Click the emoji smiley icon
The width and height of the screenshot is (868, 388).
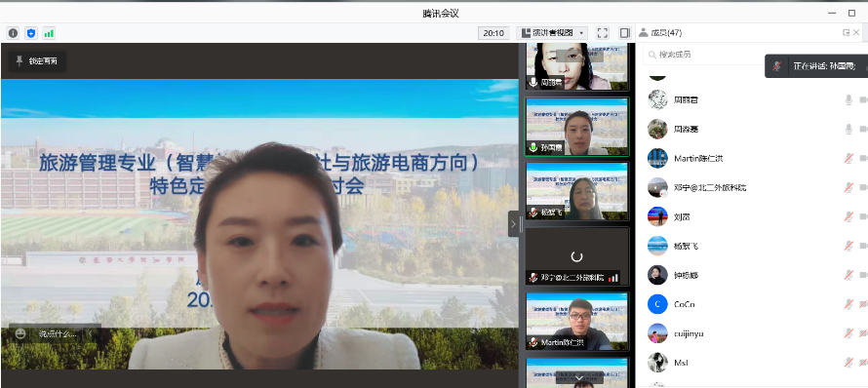tap(21, 333)
